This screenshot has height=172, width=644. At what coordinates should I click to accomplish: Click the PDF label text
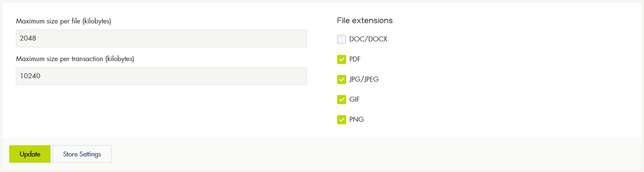click(355, 59)
